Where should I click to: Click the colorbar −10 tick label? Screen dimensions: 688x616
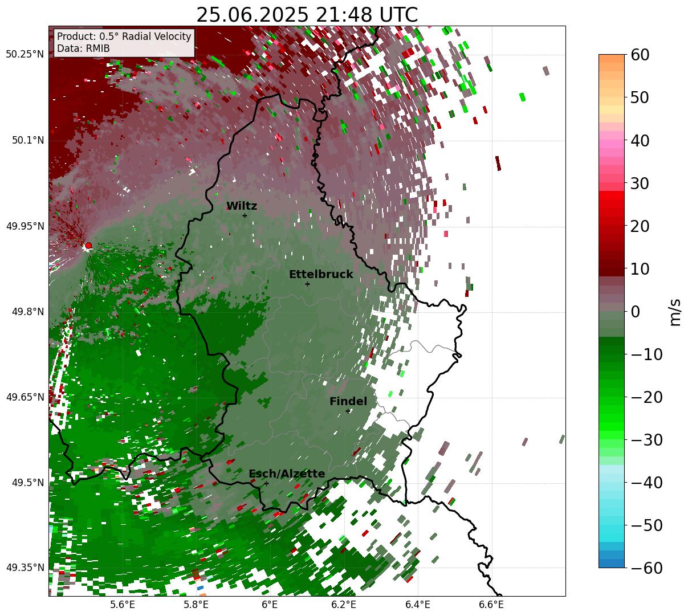click(x=646, y=354)
